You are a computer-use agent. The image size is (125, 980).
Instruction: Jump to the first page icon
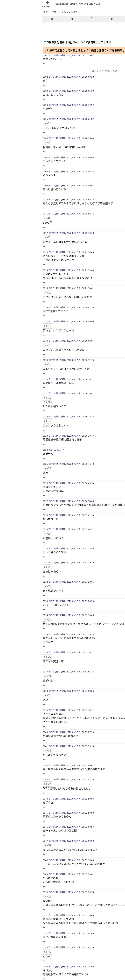[x=52, y=19]
